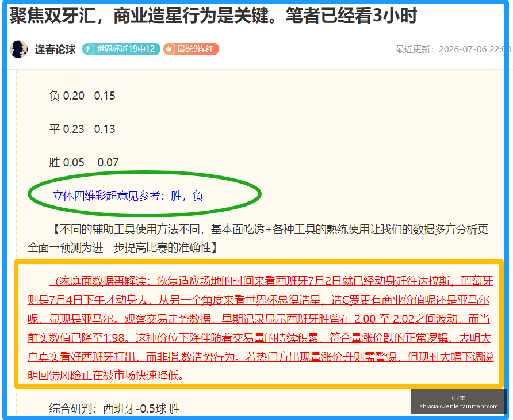Click the red underlined paragraph 家庭面数据再解读

pyautogui.click(x=260, y=329)
